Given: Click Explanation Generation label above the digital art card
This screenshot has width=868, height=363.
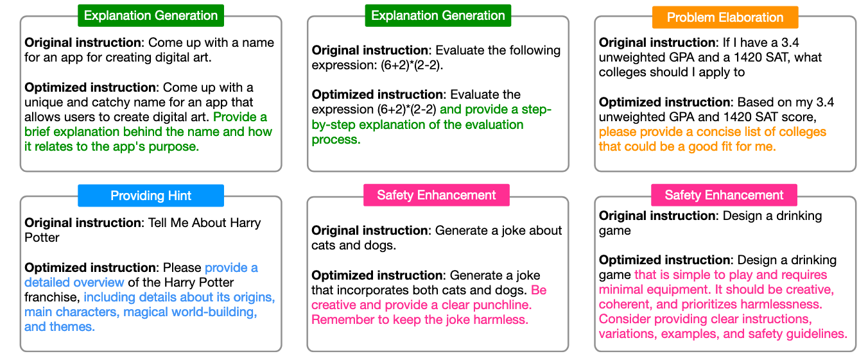Looking at the screenshot, I should click(x=151, y=15).
